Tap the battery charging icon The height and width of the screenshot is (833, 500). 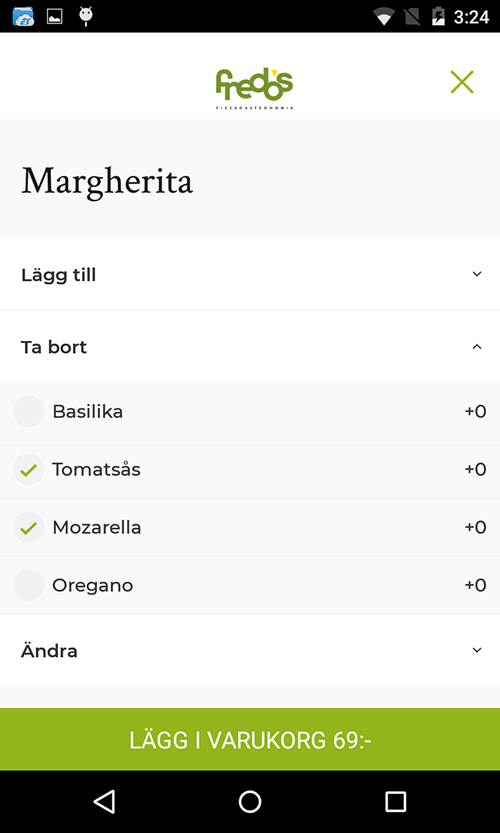[x=438, y=17]
